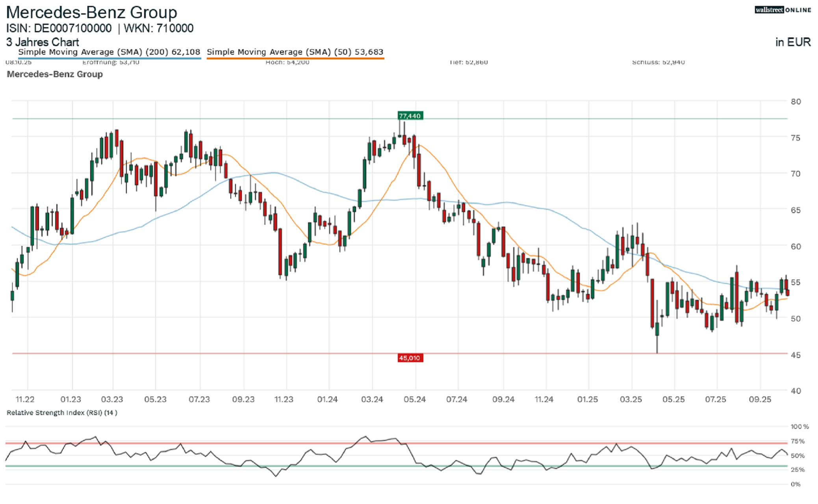This screenshot has width=818, height=504.
Task: Click the 11.22 date on time axis
Action: [x=25, y=399]
